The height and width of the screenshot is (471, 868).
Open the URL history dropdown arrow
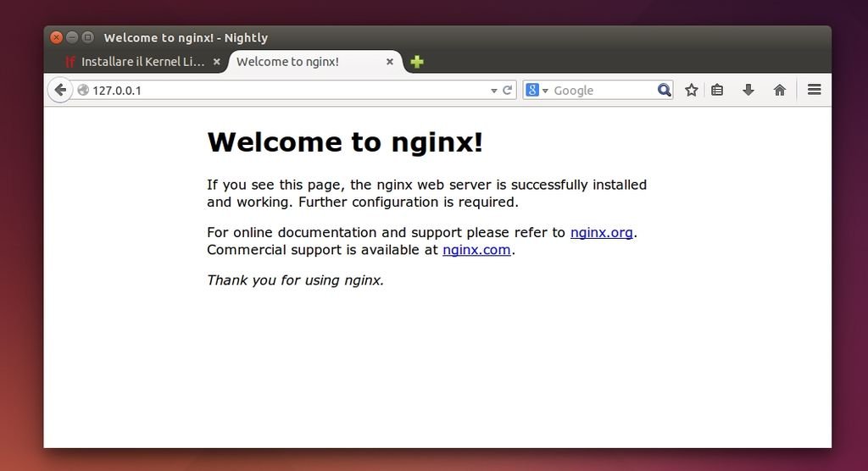pyautogui.click(x=494, y=91)
